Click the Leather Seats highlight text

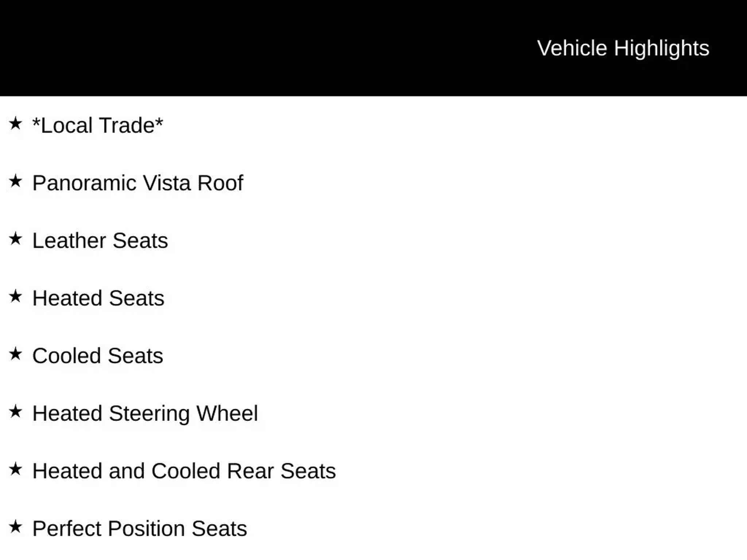[x=100, y=241]
